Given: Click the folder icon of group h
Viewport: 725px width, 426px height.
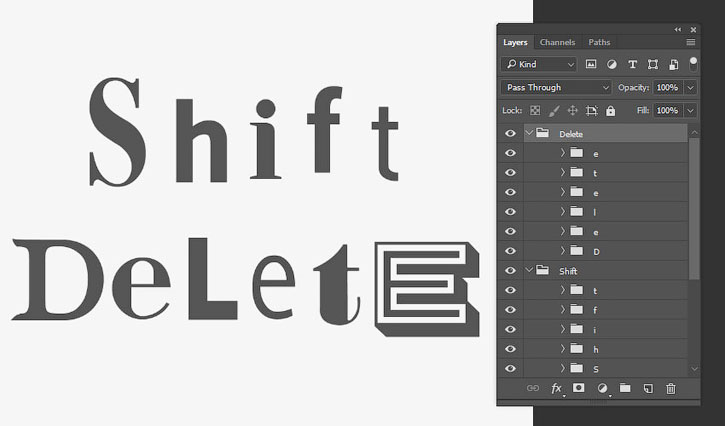Looking at the screenshot, I should 577,348.
